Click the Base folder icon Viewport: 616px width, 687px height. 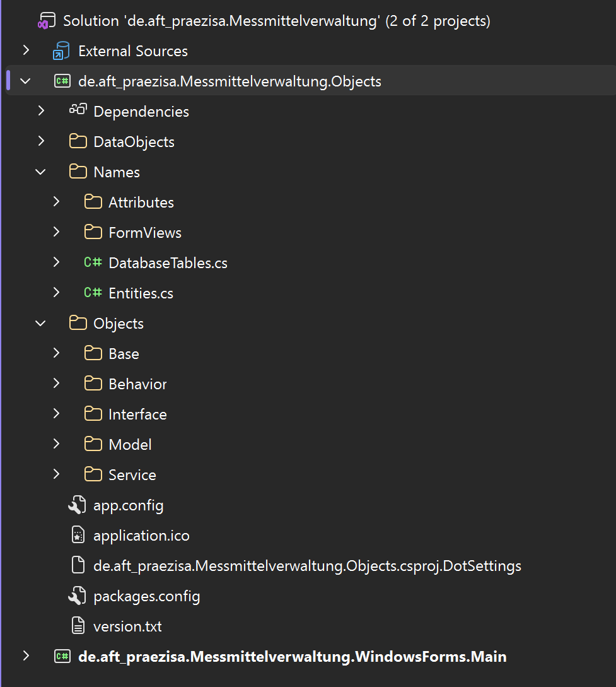click(x=93, y=353)
